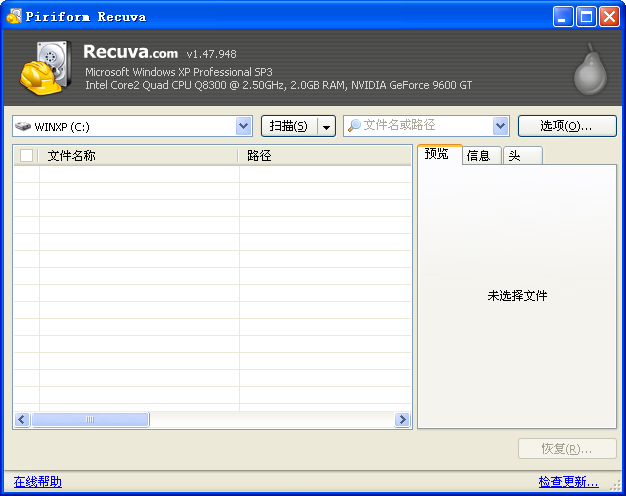Maximize the Piriform Recuva window
Screen dimensions: 626x496
[586, 17]
